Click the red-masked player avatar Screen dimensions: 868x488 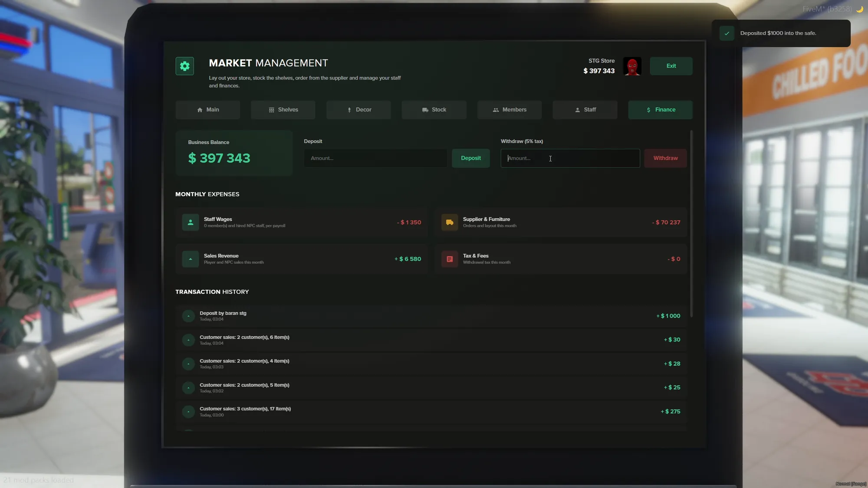632,66
